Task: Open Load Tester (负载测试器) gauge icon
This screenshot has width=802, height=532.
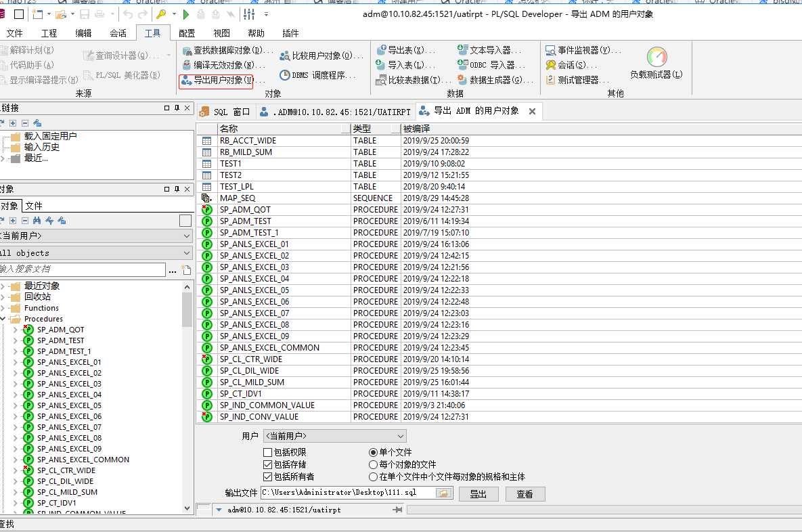Action: tap(656, 57)
